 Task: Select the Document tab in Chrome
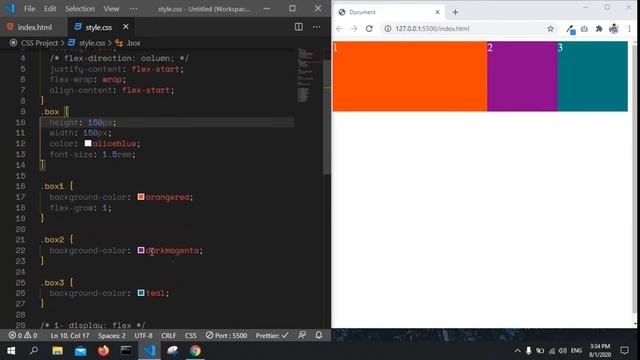388,12
